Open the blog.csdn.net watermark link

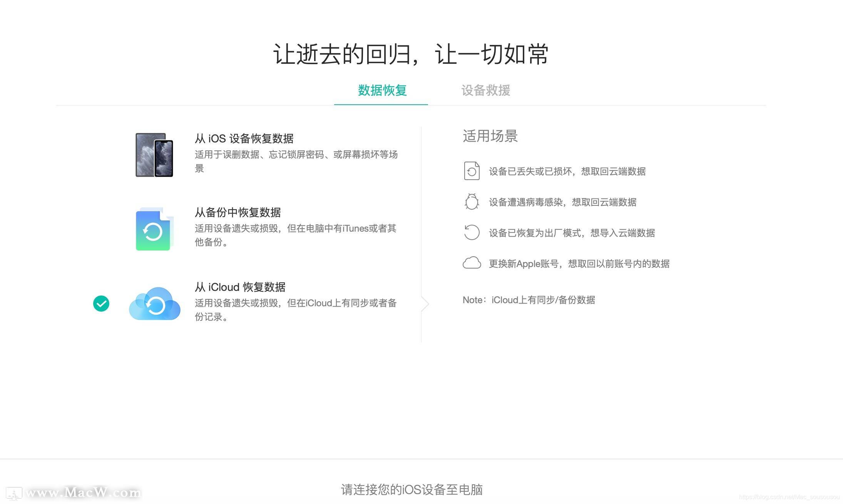point(789,497)
